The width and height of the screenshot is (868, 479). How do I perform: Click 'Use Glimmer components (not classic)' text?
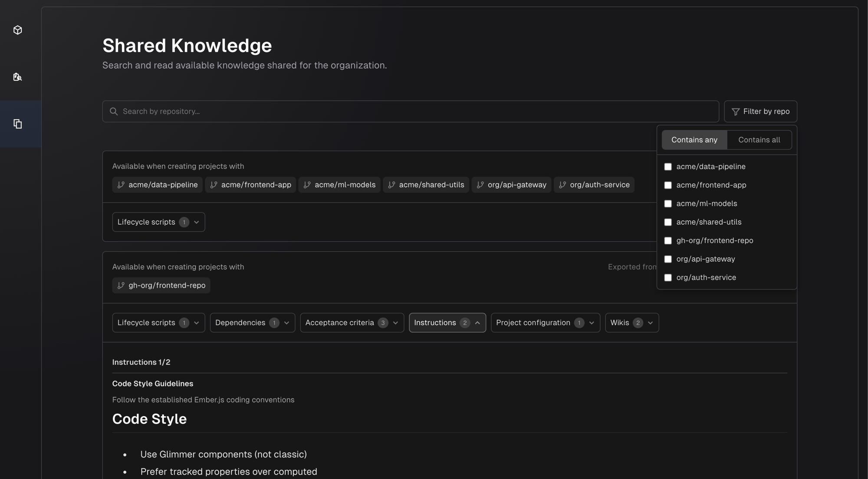(224, 454)
